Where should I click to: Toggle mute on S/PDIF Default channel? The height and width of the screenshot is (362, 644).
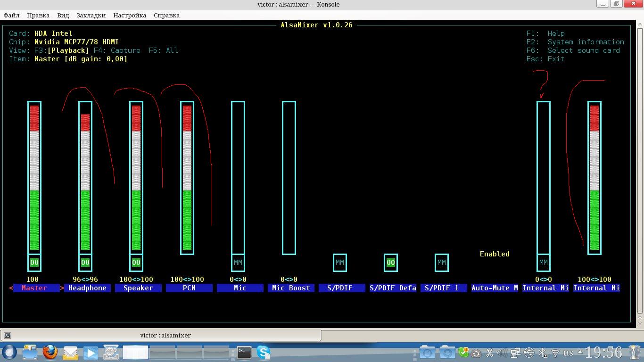point(391,263)
